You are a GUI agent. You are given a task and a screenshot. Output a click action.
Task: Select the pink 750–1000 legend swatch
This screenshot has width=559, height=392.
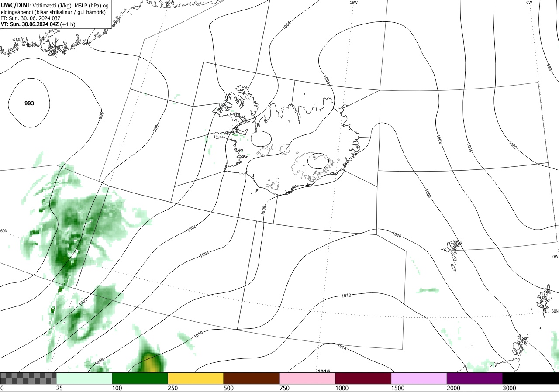tap(307, 378)
